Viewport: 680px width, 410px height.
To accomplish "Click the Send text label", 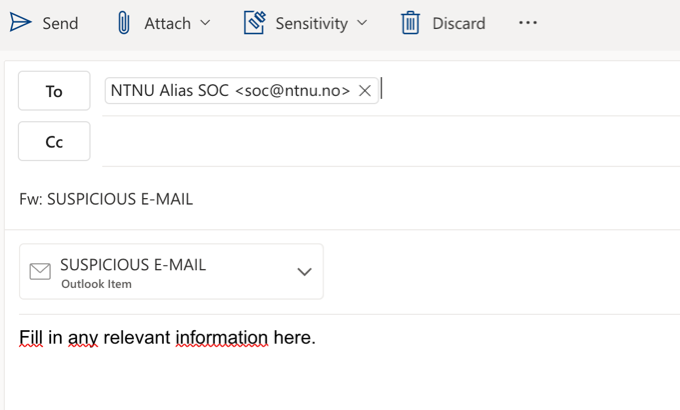I will 60,23.
